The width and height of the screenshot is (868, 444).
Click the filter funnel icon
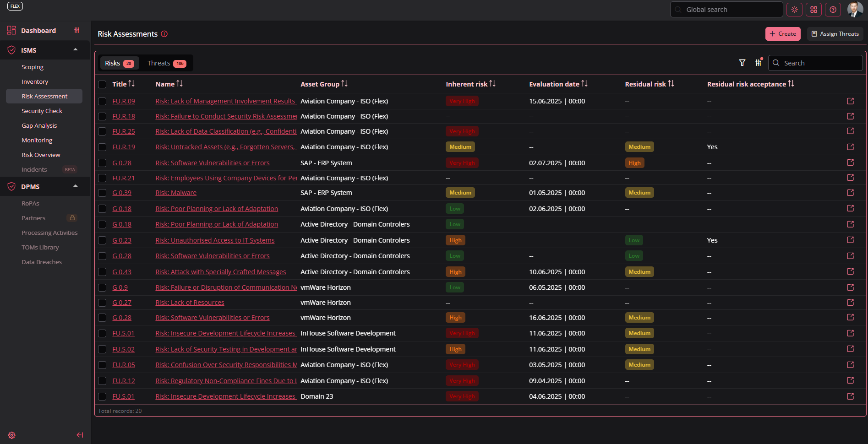[x=742, y=63]
